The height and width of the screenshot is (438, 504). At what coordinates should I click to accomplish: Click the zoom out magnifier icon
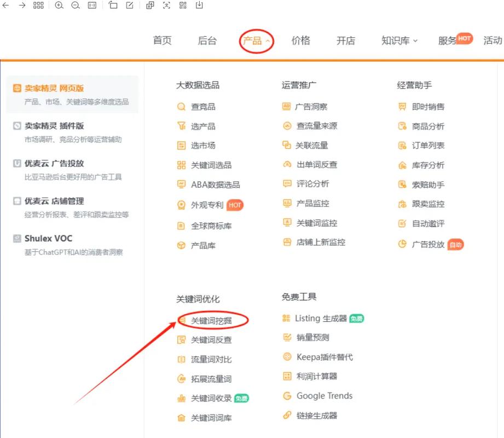click(x=76, y=5)
